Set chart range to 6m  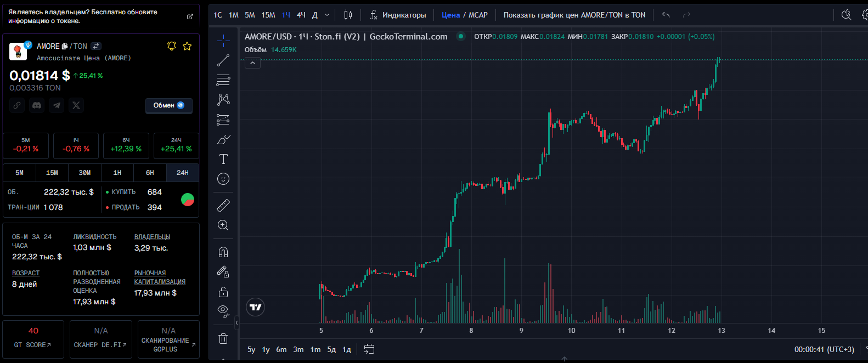coord(281,349)
